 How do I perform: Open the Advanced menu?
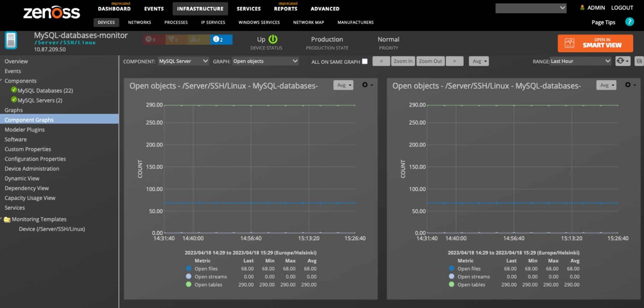click(x=325, y=9)
